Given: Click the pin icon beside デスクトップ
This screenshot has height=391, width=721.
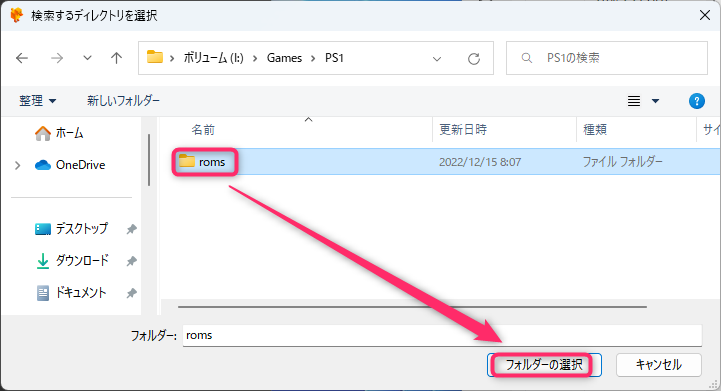Looking at the screenshot, I should tap(132, 229).
